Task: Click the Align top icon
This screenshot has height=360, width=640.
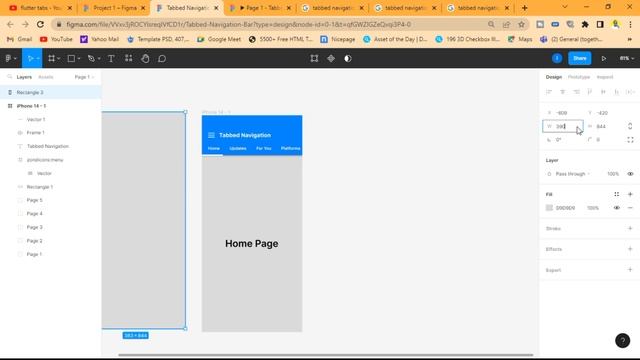Action: click(590, 92)
